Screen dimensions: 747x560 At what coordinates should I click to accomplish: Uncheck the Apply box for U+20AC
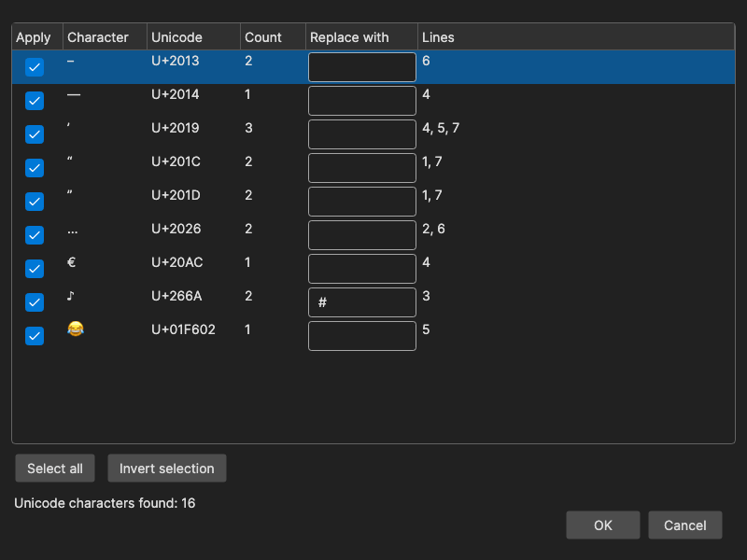tap(35, 269)
